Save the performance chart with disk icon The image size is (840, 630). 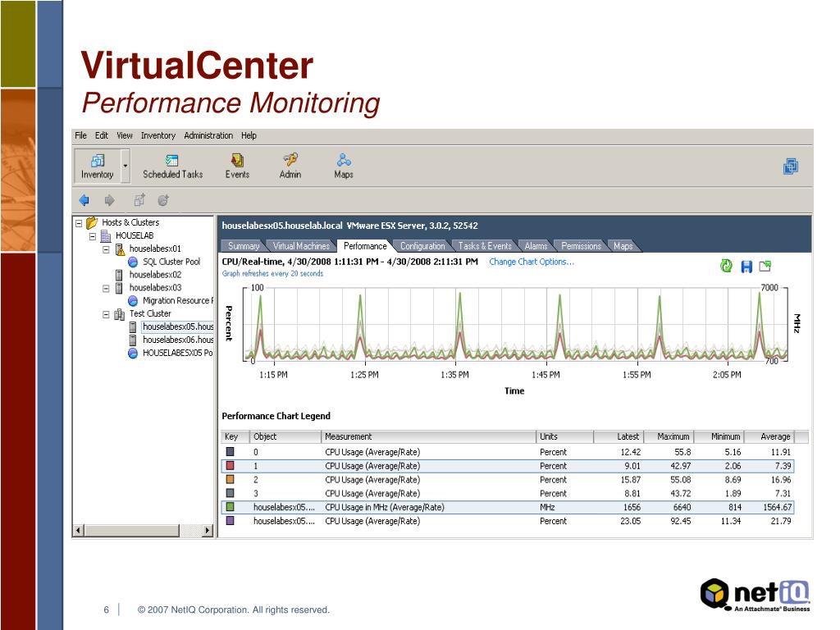746,267
